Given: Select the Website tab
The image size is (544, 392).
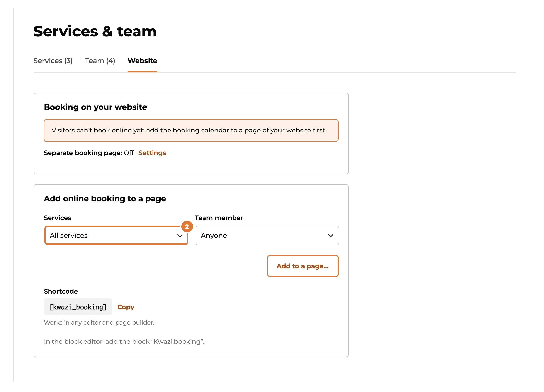Looking at the screenshot, I should [x=142, y=61].
